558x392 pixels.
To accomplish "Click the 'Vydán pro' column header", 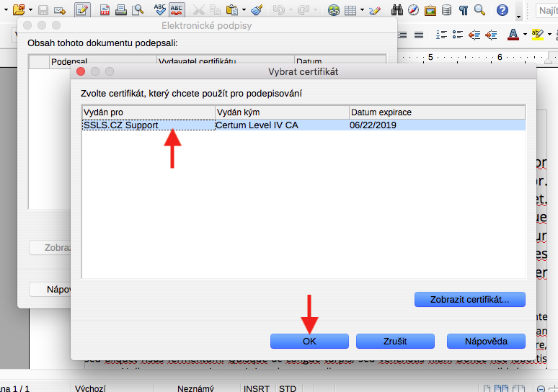I will (x=148, y=112).
